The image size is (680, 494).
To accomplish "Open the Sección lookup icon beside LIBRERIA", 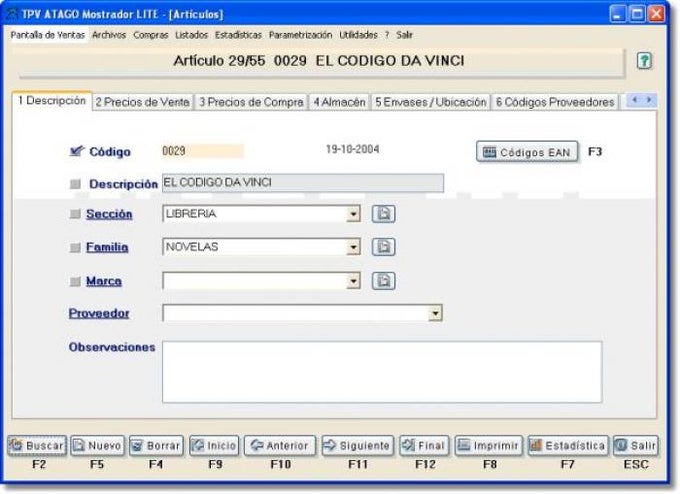I will pyautogui.click(x=383, y=214).
